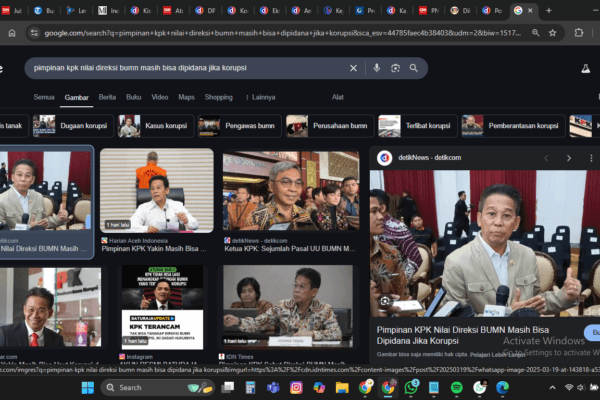Open three-dot menu in image preview panel
Image resolution: width=600 pixels, height=400 pixels.
coord(591,158)
